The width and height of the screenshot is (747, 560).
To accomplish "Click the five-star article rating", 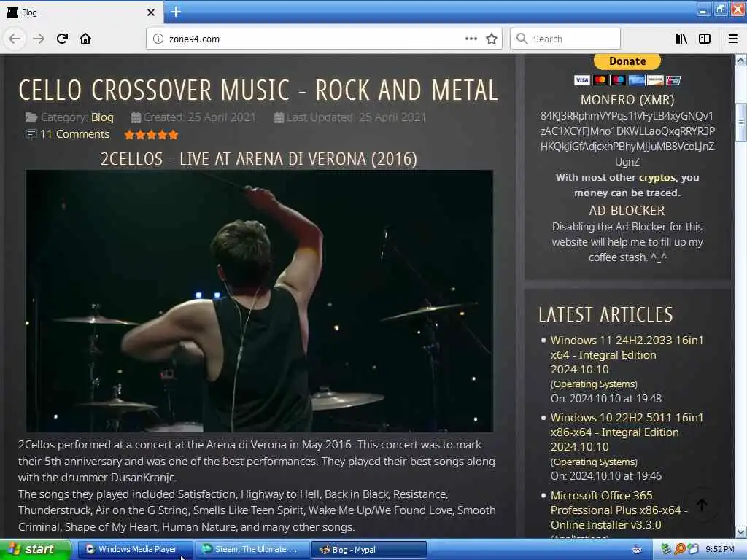I will 152,135.
